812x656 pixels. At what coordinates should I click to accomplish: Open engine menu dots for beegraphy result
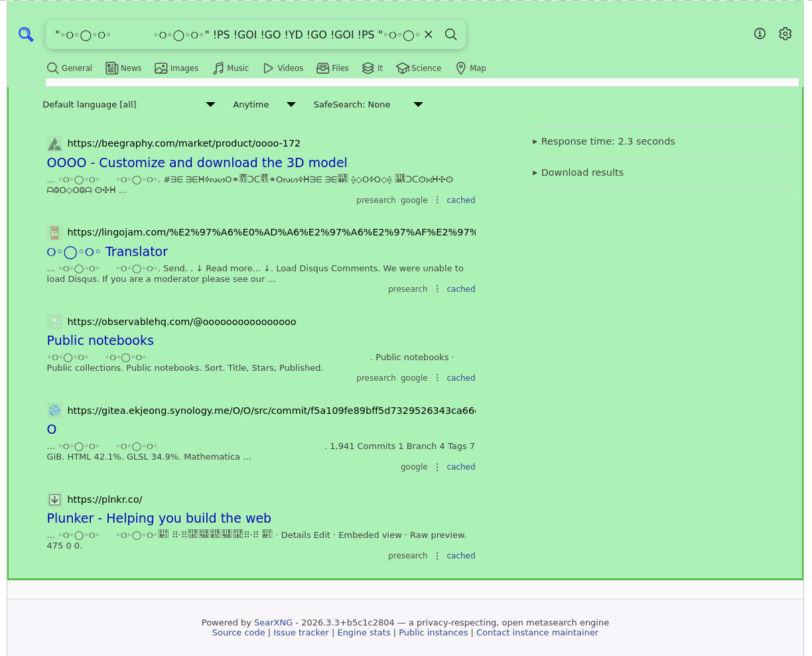tap(437, 200)
